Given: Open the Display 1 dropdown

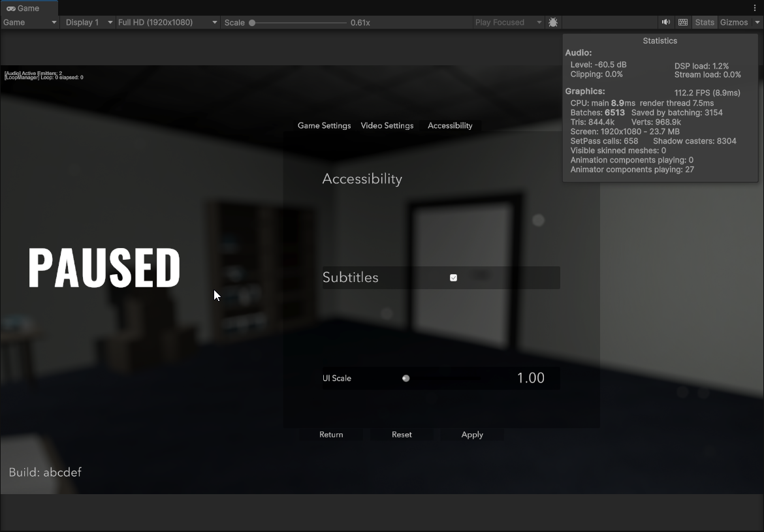Looking at the screenshot, I should (x=89, y=22).
